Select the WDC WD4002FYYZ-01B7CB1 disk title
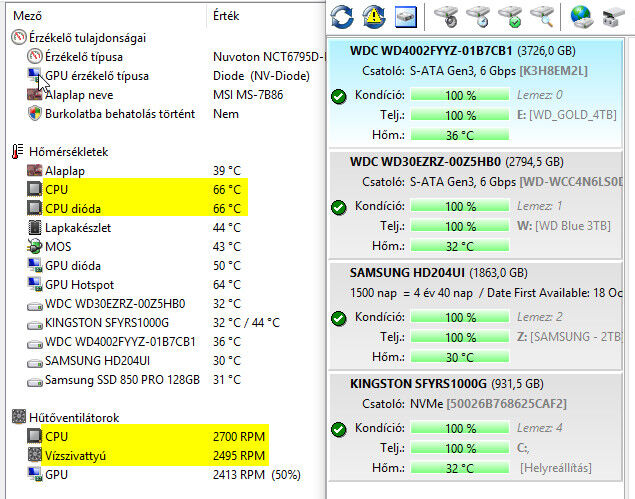 pyautogui.click(x=431, y=51)
